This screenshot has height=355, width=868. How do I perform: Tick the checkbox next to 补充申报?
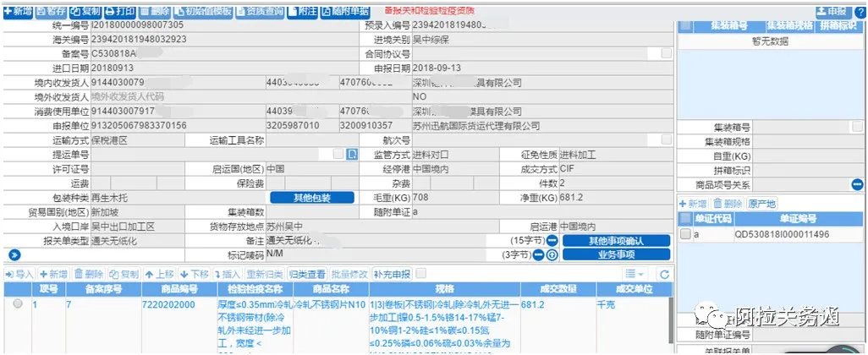(421, 274)
